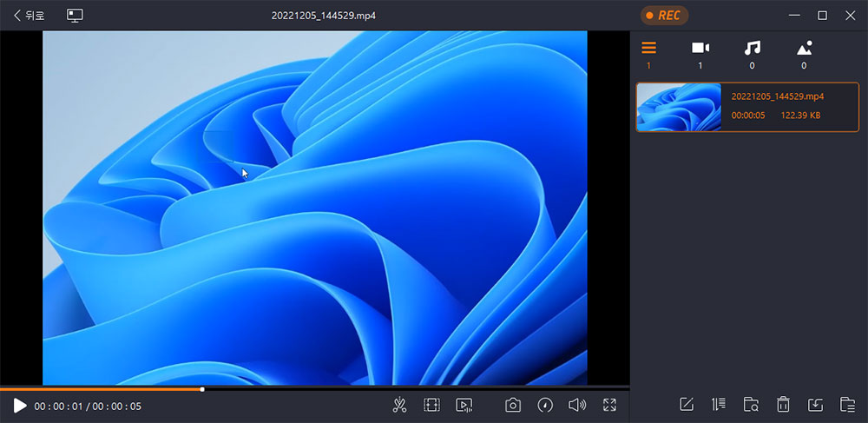Viewport: 868px width, 423px height.
Task: Maximize the window
Action: tap(823, 16)
